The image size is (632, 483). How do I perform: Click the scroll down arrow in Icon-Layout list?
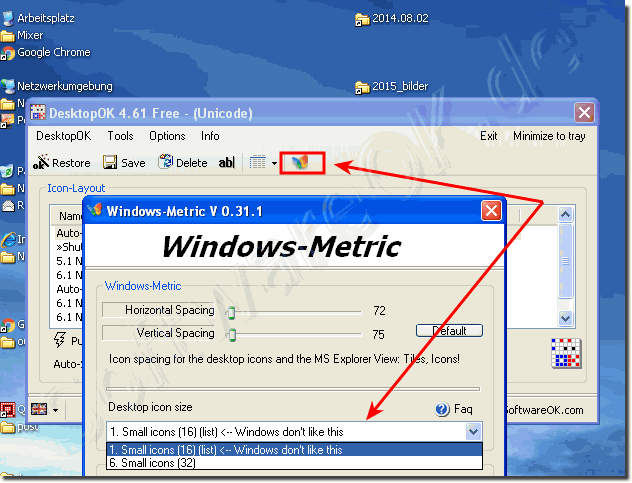click(x=565, y=318)
